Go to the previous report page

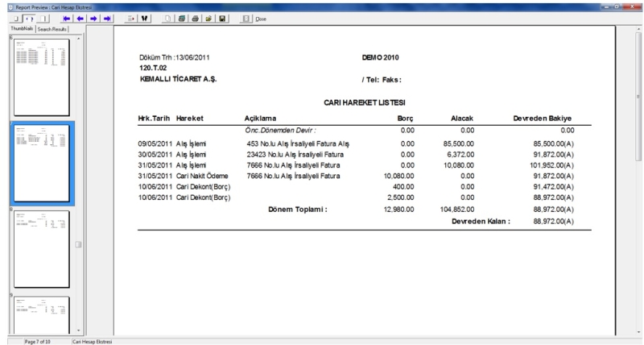80,17
